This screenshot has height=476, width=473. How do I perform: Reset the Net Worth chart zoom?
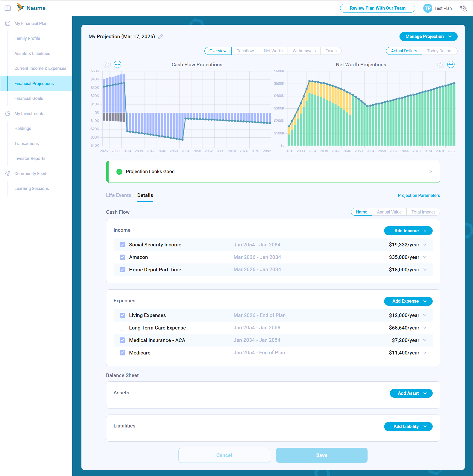[x=441, y=65]
